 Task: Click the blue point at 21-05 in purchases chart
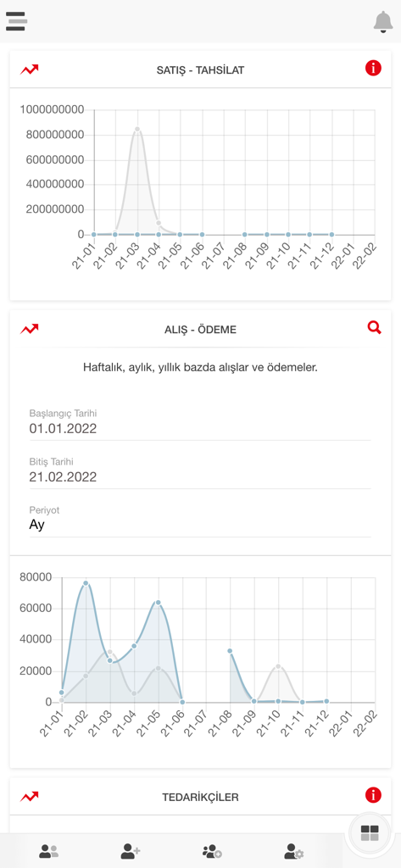click(159, 603)
